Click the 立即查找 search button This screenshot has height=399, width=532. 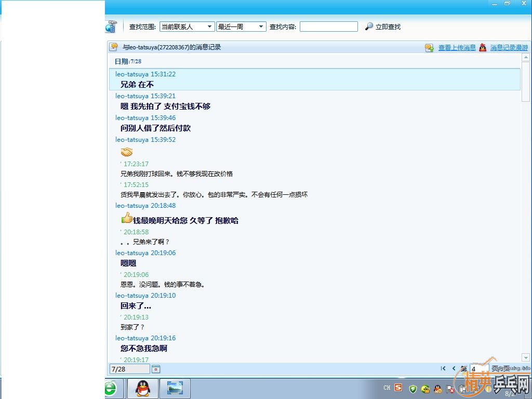coord(388,27)
